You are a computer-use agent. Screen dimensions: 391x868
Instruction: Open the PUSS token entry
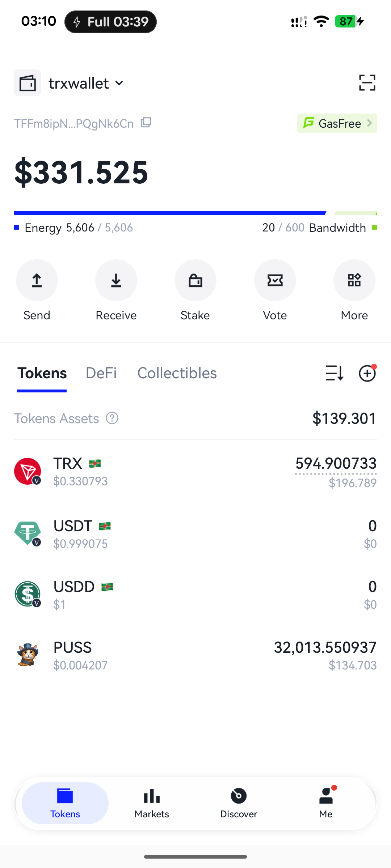tap(195, 655)
